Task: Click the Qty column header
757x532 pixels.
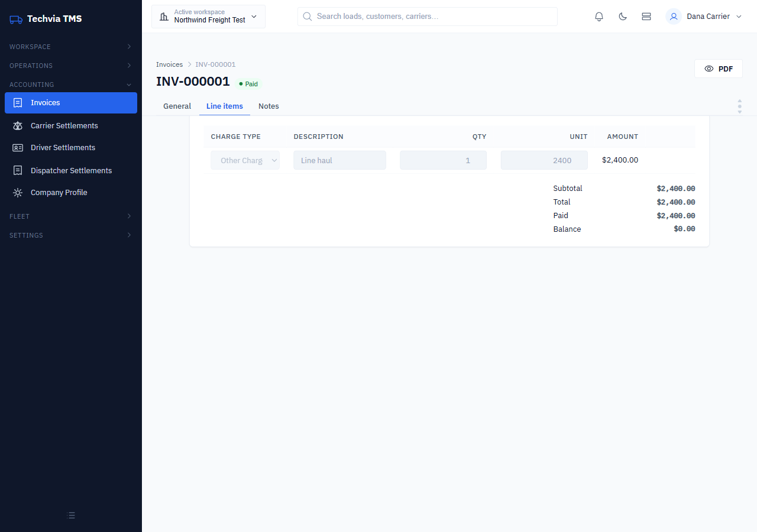Action: pos(479,137)
